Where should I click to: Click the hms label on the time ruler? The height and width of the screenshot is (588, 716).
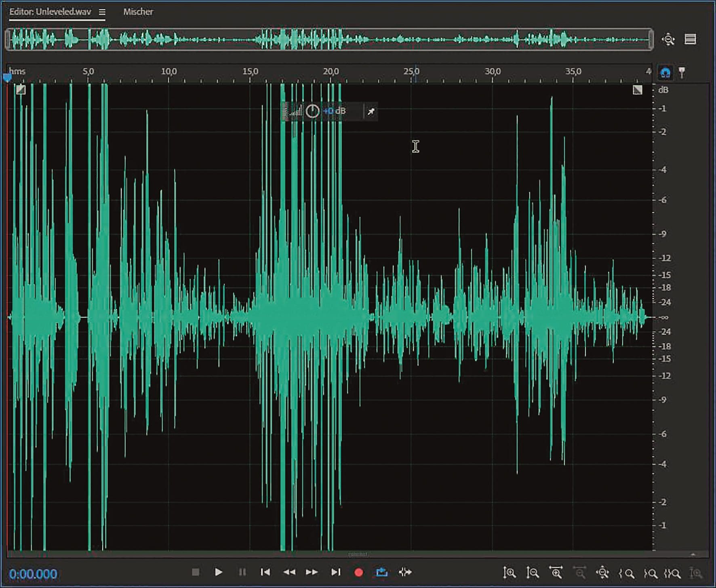[x=17, y=72]
